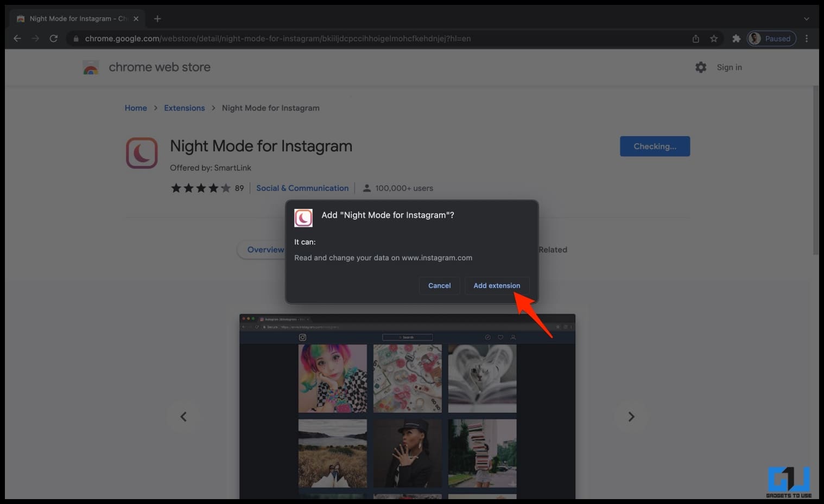Show previous screenshot with left arrow

point(183,417)
